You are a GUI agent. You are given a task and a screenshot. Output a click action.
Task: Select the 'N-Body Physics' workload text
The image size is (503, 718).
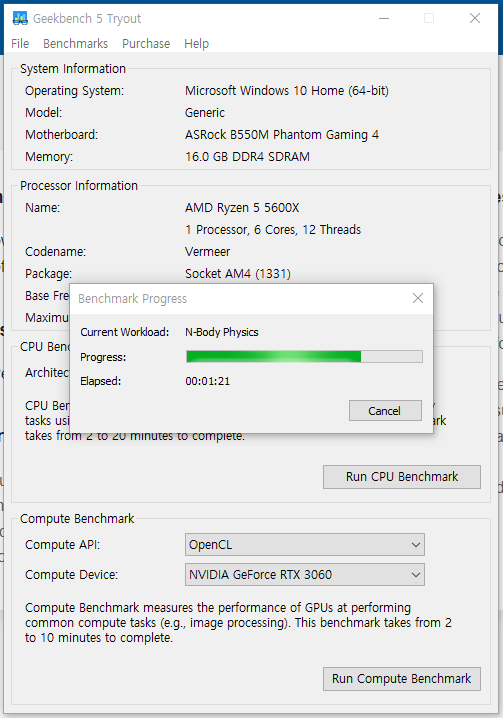(222, 332)
